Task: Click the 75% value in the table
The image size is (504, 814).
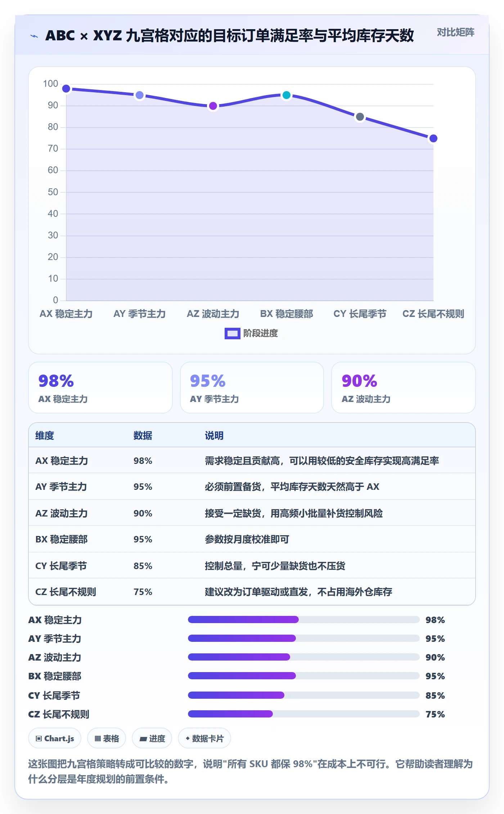Action: pos(143,592)
